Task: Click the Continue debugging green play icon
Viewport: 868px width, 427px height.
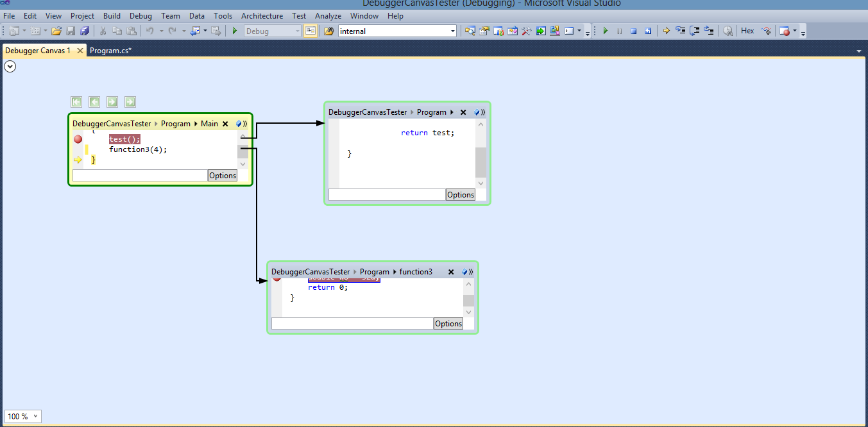Action: 605,31
